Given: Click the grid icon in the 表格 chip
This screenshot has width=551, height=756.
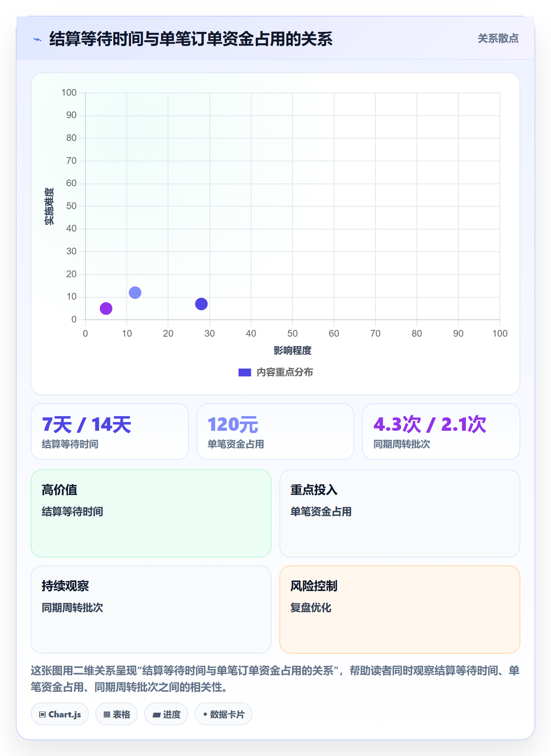Looking at the screenshot, I should coord(107,715).
